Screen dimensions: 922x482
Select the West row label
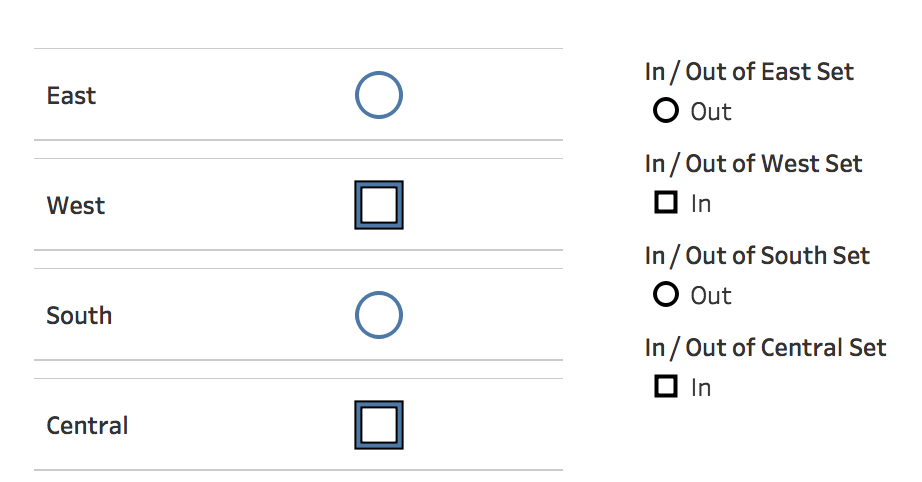pos(76,206)
